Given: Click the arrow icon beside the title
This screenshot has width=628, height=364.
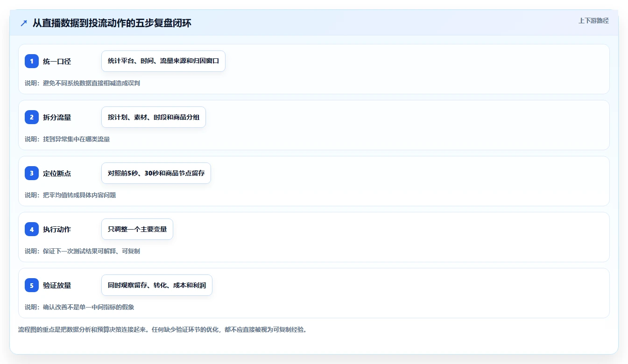Looking at the screenshot, I should [24, 23].
